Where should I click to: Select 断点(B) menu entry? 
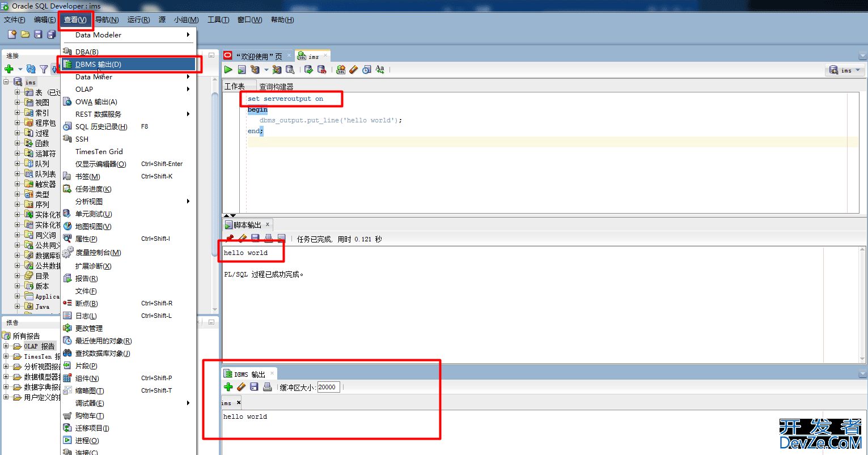(128, 303)
